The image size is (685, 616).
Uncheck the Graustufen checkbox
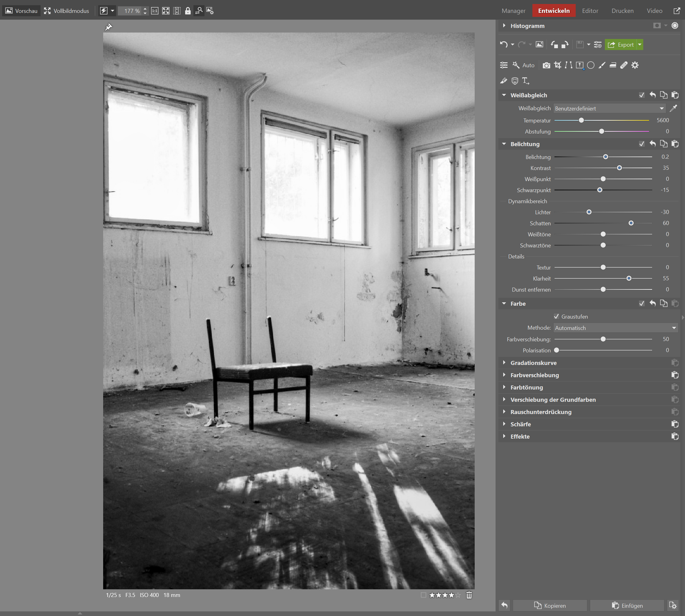coord(556,316)
